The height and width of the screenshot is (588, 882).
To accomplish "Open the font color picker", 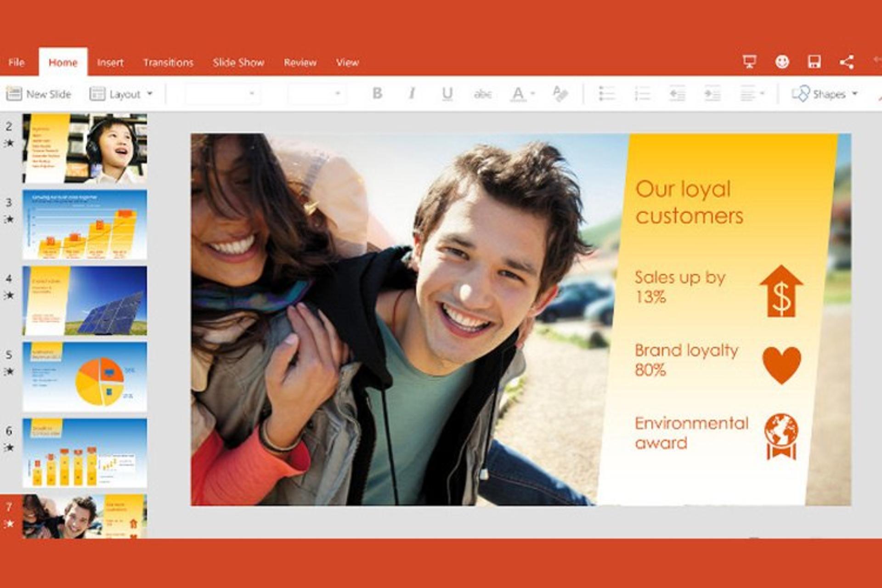I will [523, 94].
